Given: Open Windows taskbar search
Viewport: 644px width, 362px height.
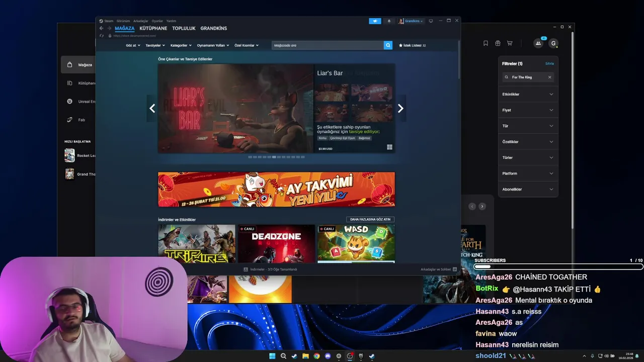Looking at the screenshot, I should (283, 356).
